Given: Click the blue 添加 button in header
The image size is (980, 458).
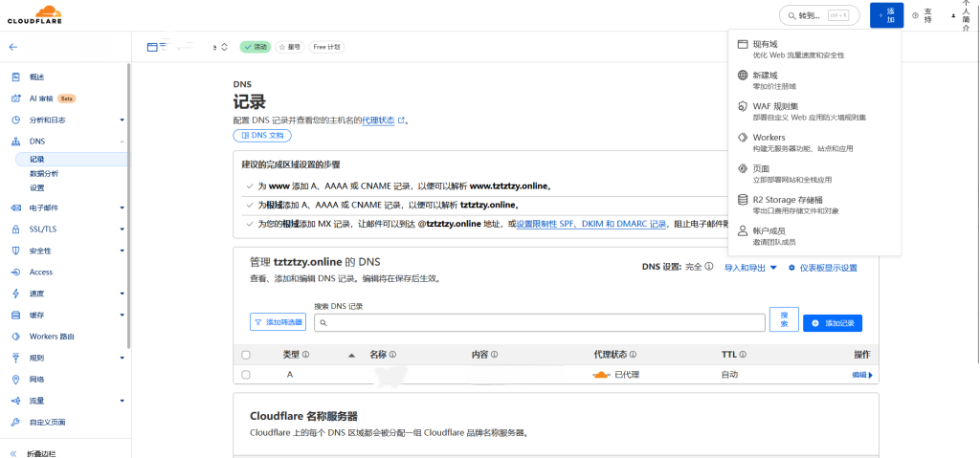Looking at the screenshot, I should click(x=886, y=15).
